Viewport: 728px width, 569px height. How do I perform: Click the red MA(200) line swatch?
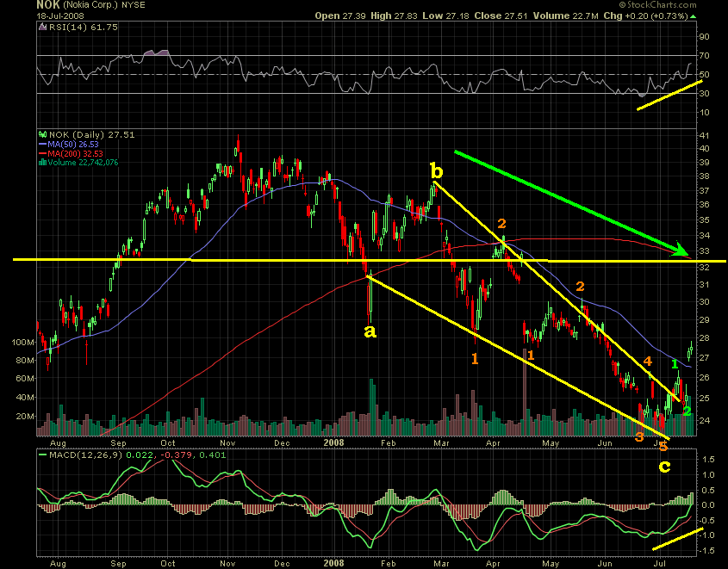point(43,153)
